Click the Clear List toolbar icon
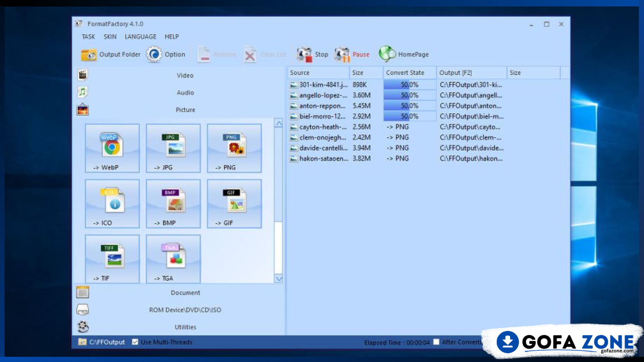This screenshot has width=644, height=362. pyautogui.click(x=250, y=54)
